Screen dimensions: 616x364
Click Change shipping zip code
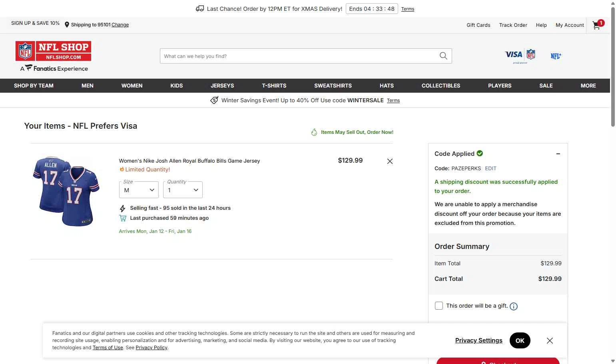[120, 25]
